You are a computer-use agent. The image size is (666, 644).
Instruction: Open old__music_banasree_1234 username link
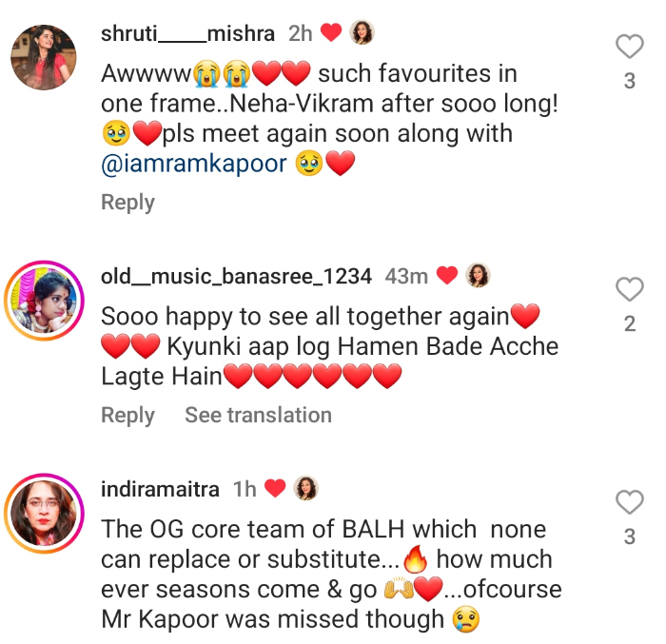tap(236, 277)
